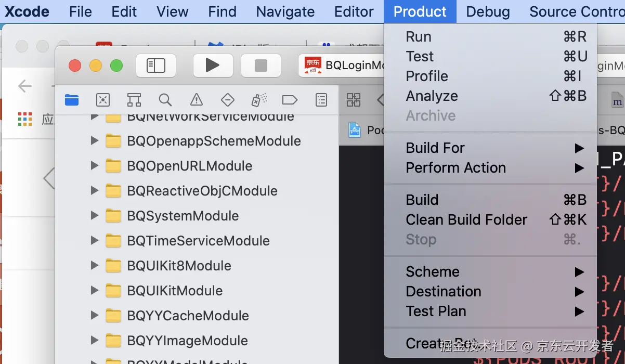The image size is (625, 364).
Task: Choose Analyze from Product menu
Action: pos(490,96)
